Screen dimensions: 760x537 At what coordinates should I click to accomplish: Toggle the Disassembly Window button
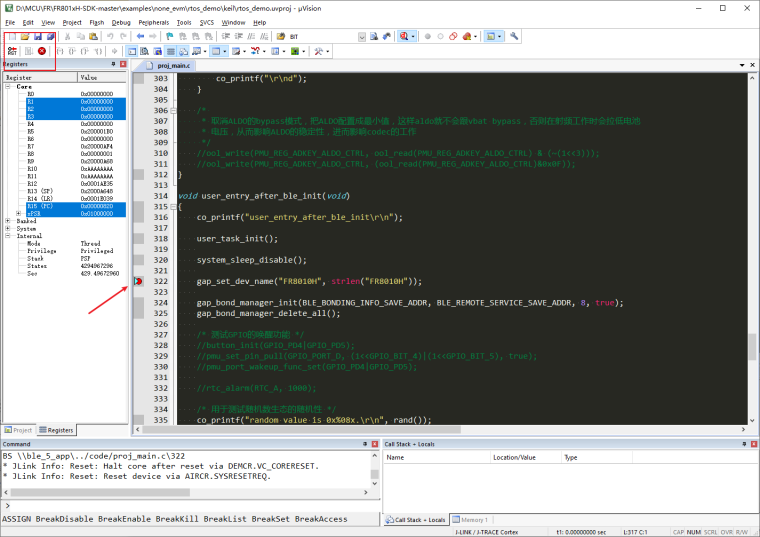click(x=144, y=51)
